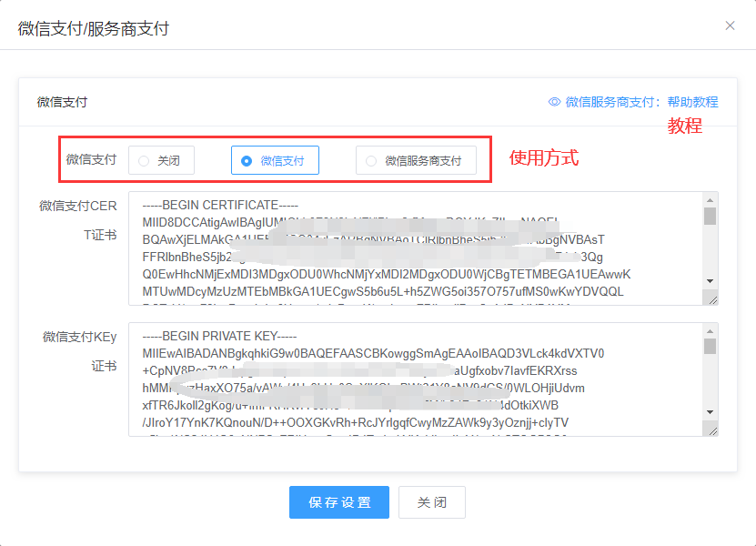Click the 微信支付 panel header title
The height and width of the screenshot is (546, 756).
coord(62,103)
